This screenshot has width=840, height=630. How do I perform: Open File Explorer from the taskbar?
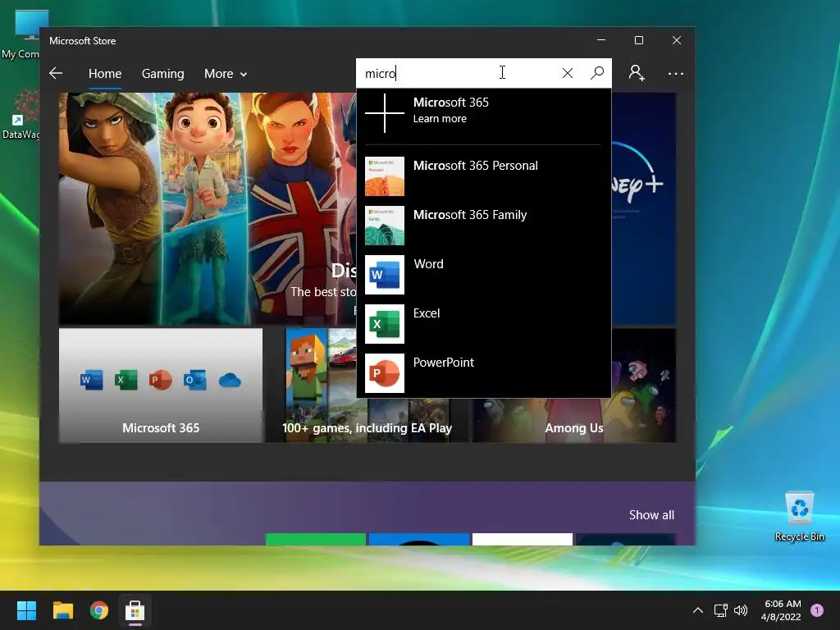(63, 610)
